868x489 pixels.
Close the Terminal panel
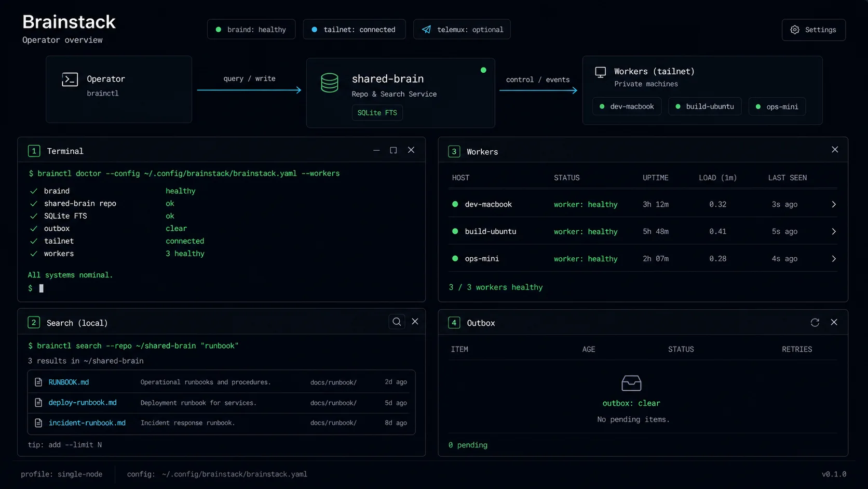pos(411,150)
